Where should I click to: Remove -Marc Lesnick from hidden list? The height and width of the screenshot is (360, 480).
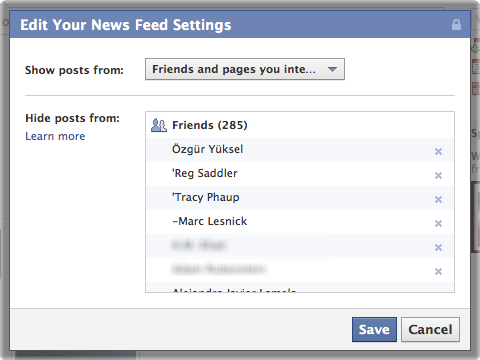(438, 223)
